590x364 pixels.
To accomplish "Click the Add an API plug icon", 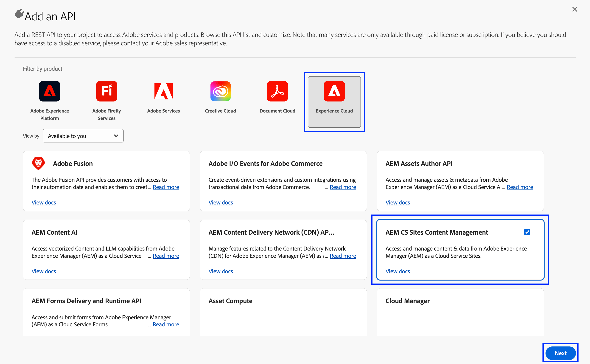I will (x=19, y=14).
